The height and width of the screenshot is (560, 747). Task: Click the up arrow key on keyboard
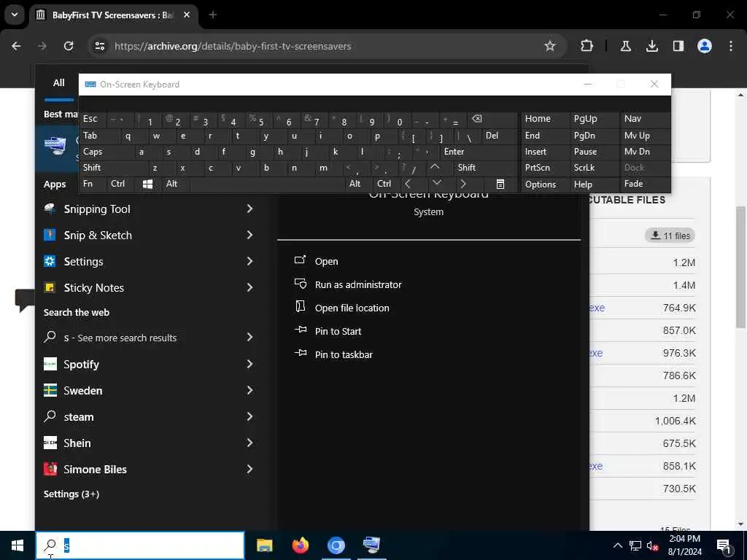pyautogui.click(x=435, y=167)
